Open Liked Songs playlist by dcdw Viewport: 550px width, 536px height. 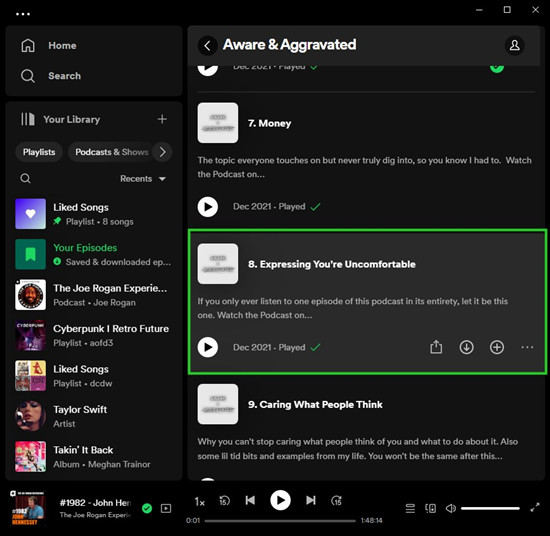pyautogui.click(x=94, y=376)
